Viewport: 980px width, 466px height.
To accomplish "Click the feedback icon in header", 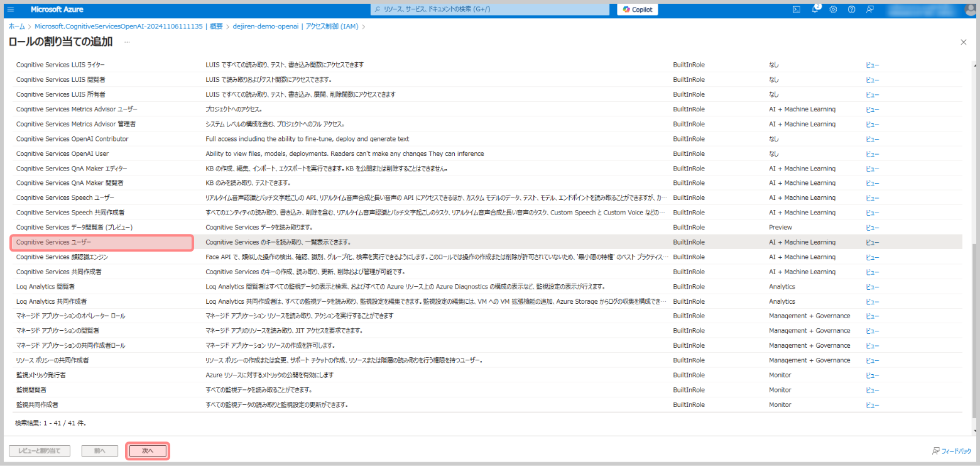I will pos(869,9).
